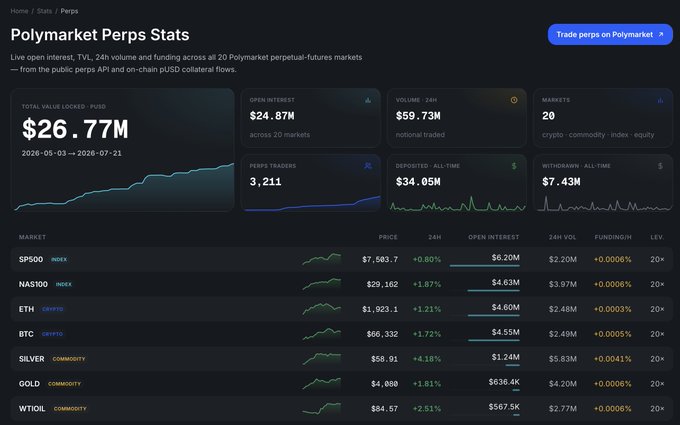Sort table by Market column header
680x425 pixels.
(32, 237)
